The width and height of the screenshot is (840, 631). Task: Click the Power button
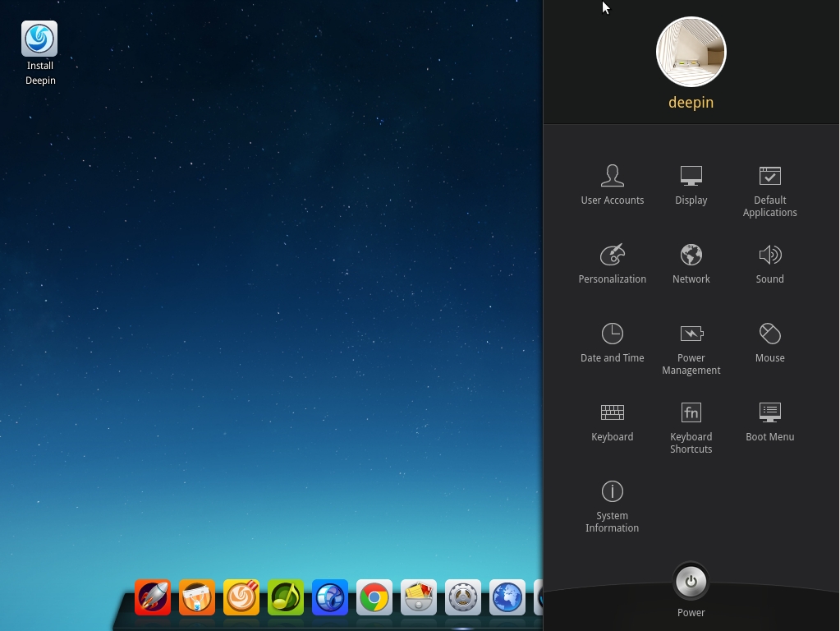pos(691,582)
